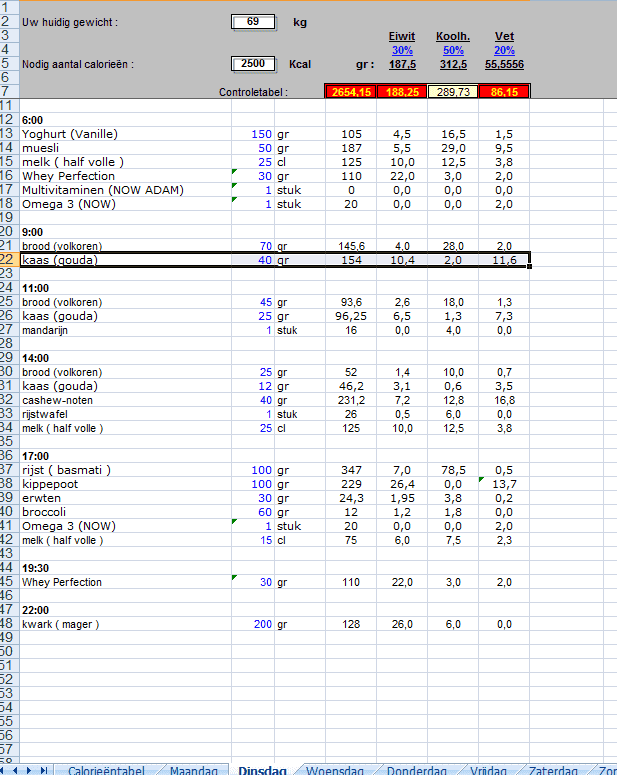The height and width of the screenshot is (775, 617).
Task: Click the Koolh. 50% percentage link
Action: tap(453, 50)
